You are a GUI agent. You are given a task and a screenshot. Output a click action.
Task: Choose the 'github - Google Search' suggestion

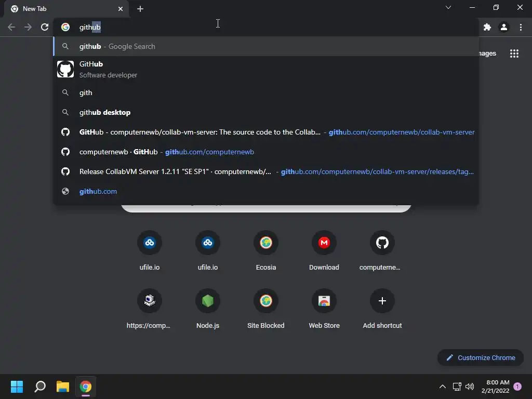click(x=266, y=46)
